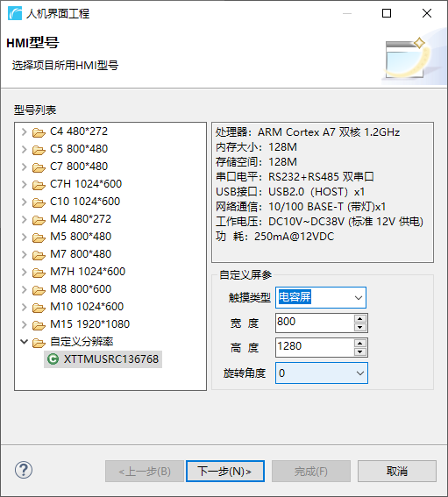This screenshot has width=448, height=497.
Task: Click the 下一步(N)> button
Action: pos(225,471)
